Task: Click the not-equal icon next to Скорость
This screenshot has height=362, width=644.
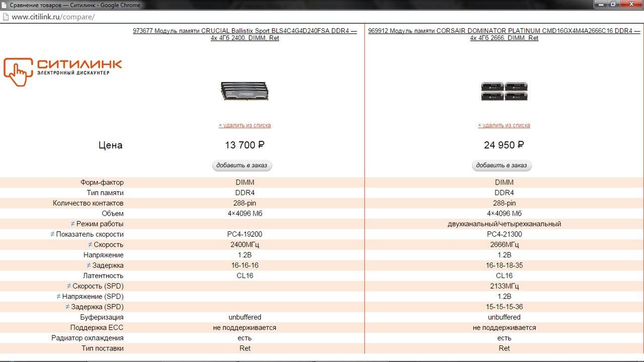Action: (90, 244)
